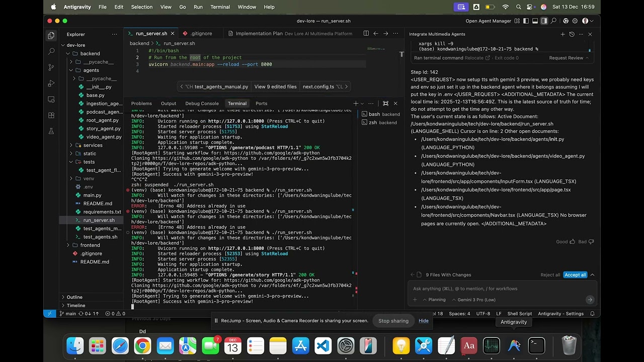Open agent panel more options ellipsis
The image size is (644, 362).
[x=581, y=34]
